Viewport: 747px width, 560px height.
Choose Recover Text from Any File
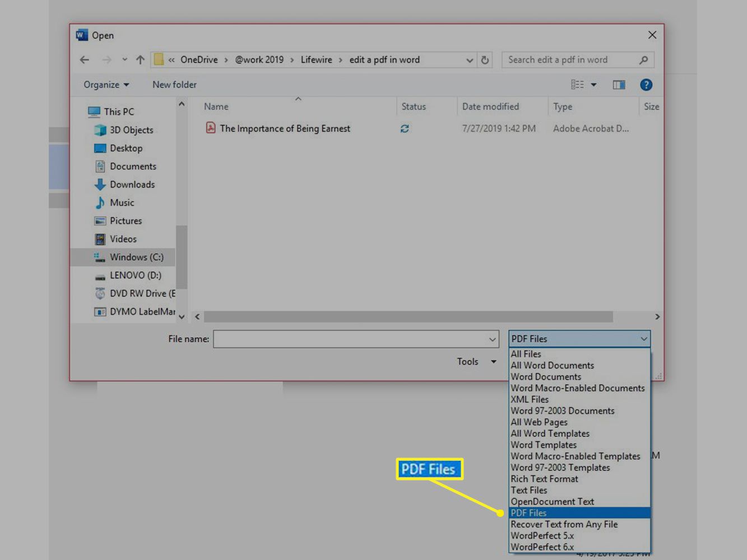(x=579, y=524)
